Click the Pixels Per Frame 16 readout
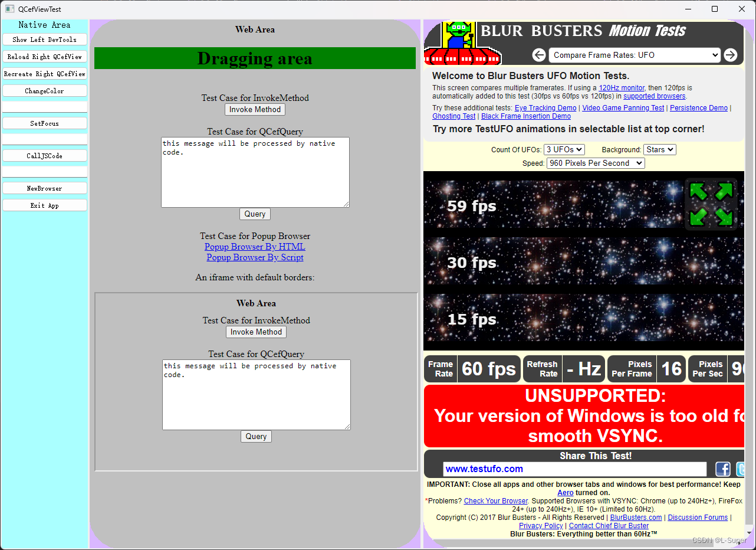The image size is (756, 550). click(x=646, y=369)
